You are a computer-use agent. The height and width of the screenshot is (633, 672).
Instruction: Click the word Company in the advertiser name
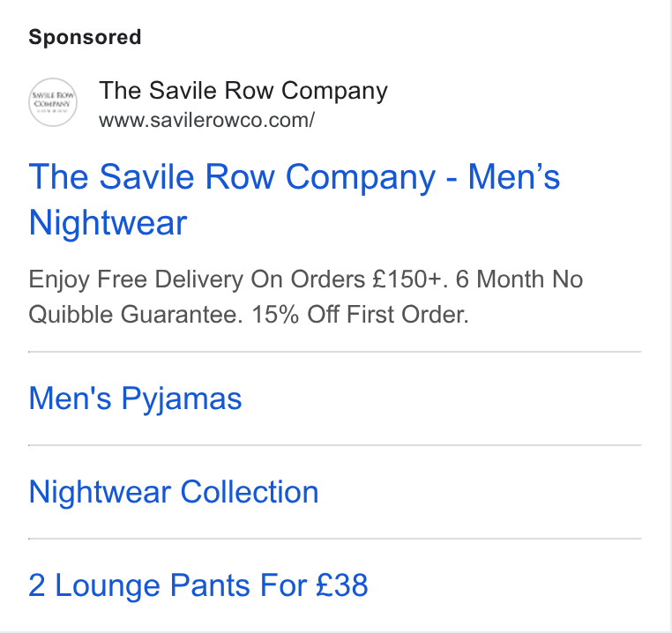point(335,92)
